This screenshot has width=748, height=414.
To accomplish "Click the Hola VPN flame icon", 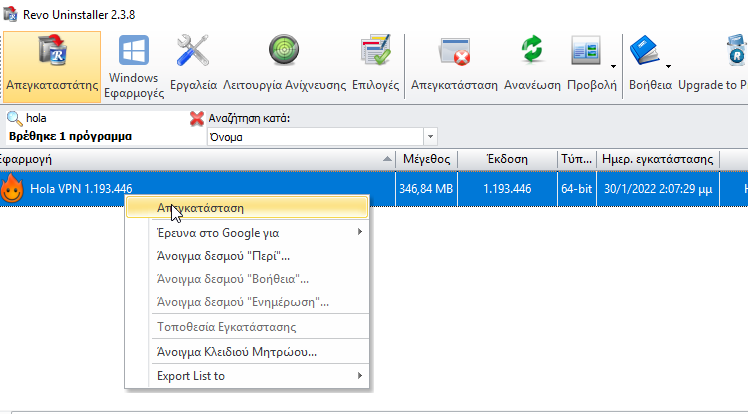I will click(12, 189).
